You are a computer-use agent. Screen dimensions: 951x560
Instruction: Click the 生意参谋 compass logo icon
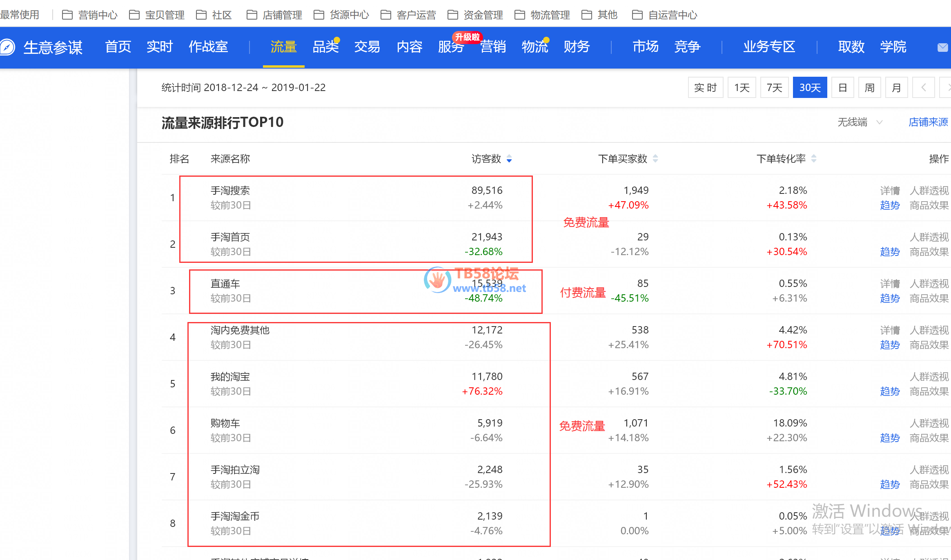[7, 47]
